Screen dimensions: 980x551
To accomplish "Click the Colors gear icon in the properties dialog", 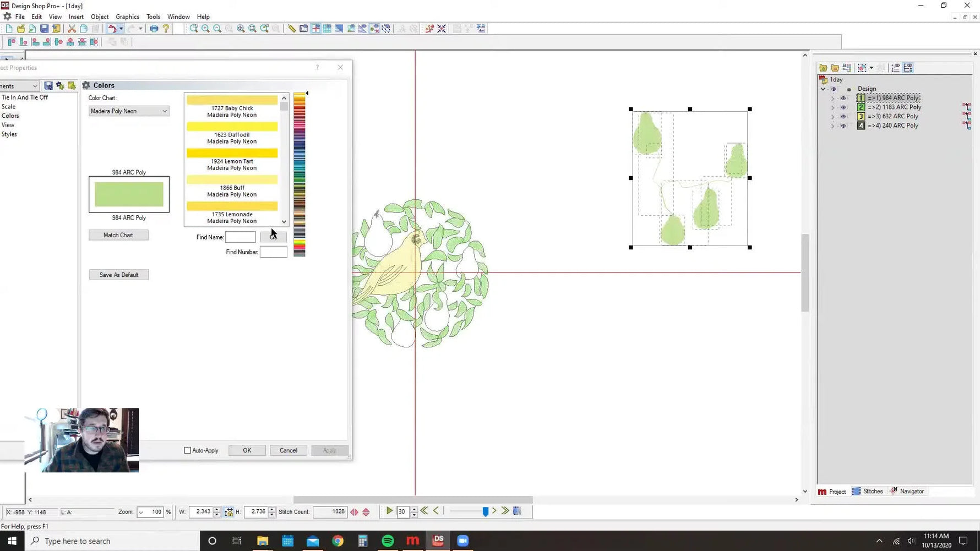I will click(86, 85).
